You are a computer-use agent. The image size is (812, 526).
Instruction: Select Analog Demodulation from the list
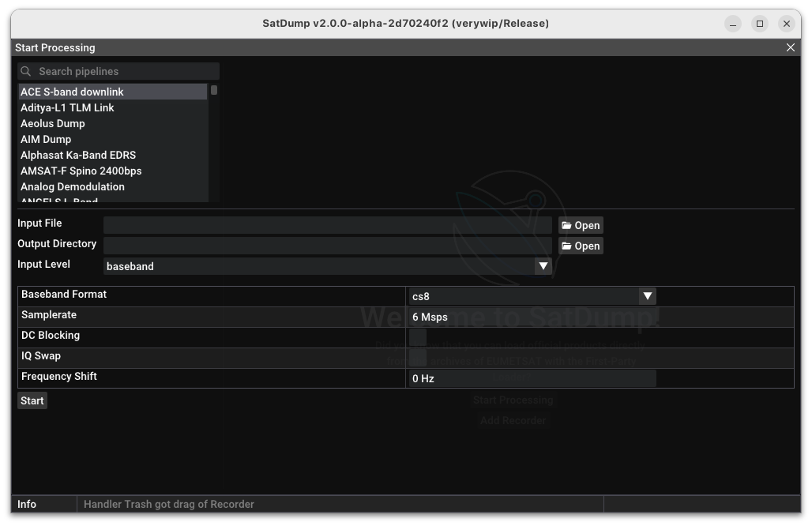(73, 186)
